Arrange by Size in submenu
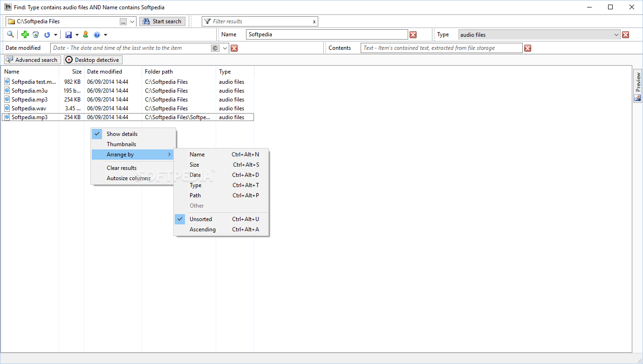 coord(221,165)
